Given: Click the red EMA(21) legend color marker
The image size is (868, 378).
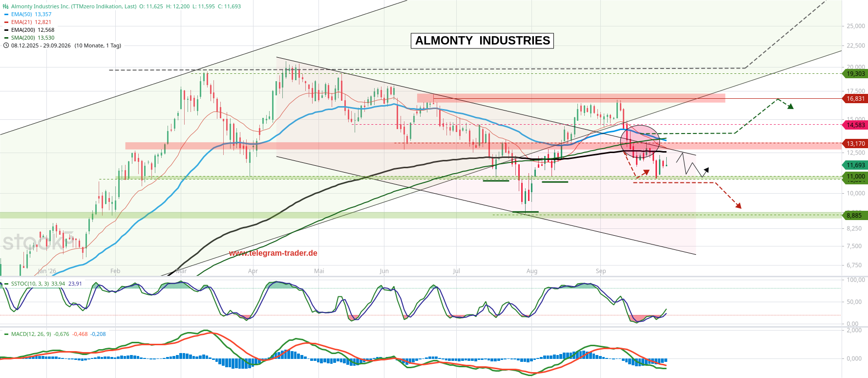Looking at the screenshot, I should click(x=6, y=22).
